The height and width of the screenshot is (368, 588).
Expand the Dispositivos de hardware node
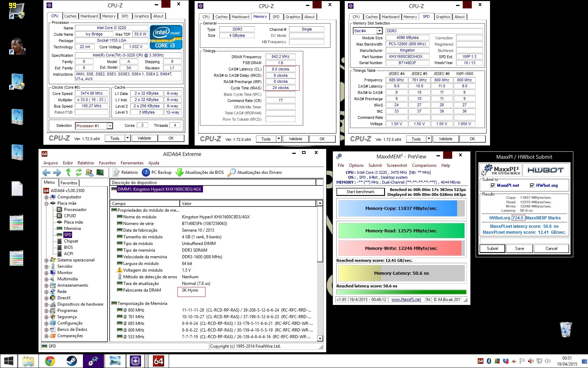pyautogui.click(x=46, y=304)
